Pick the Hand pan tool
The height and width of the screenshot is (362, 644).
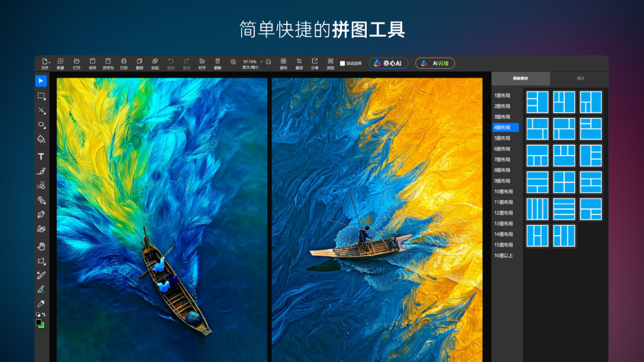point(41,246)
